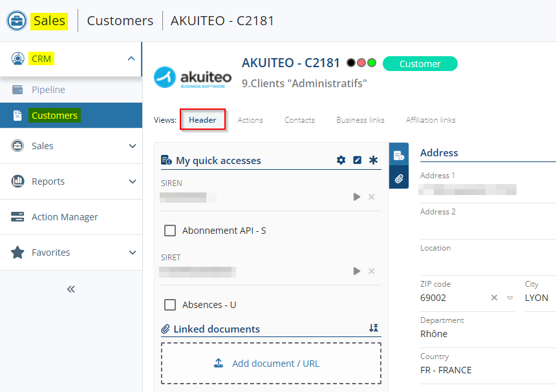Click the play arrow next to SIREN

pyautogui.click(x=357, y=197)
